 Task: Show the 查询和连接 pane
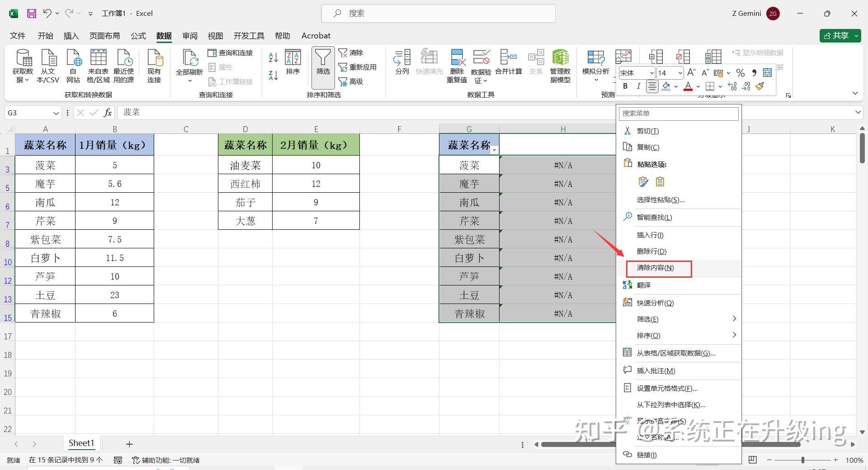[x=231, y=53]
